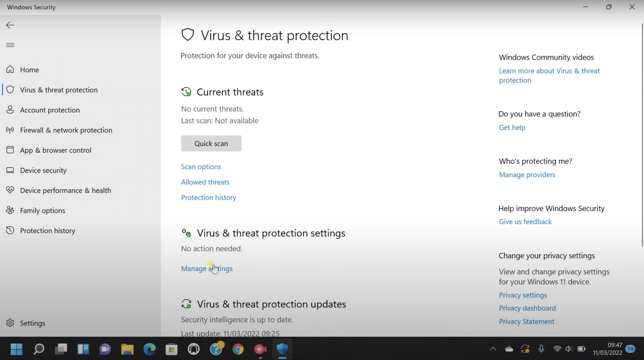The width and height of the screenshot is (644, 360).
Task: Click the back arrow at top left
Action: 10,25
